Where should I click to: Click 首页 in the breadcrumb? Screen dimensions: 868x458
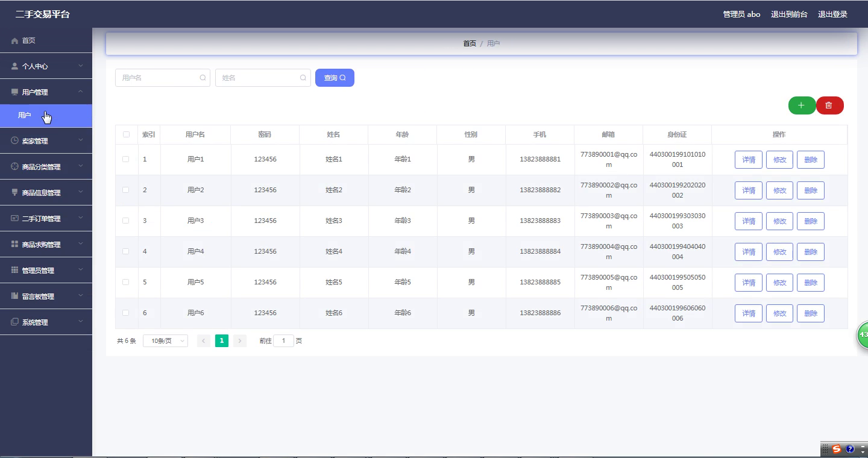(470, 43)
